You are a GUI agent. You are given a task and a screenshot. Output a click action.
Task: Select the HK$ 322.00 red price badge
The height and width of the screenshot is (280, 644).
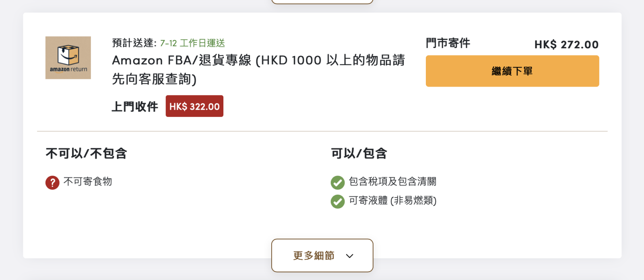click(194, 106)
